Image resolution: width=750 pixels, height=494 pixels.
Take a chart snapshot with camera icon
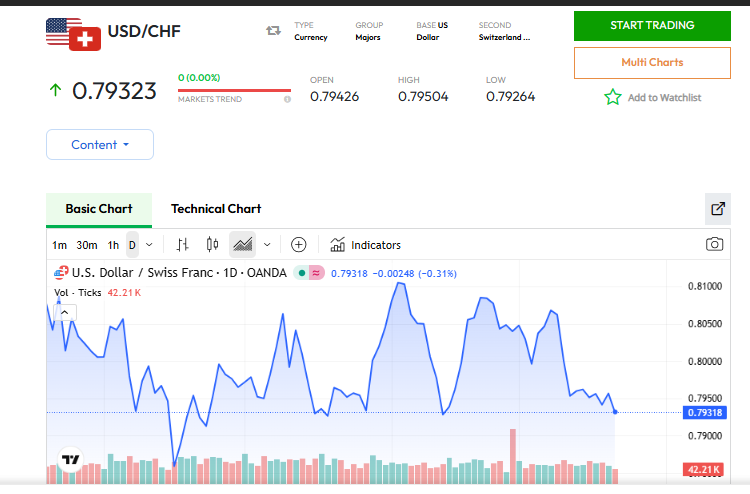point(714,245)
